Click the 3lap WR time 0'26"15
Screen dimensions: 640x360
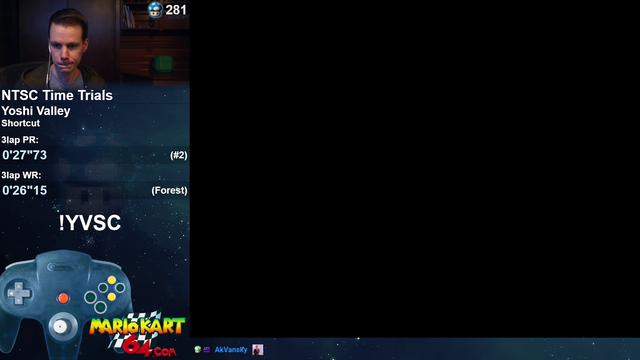pos(24,191)
